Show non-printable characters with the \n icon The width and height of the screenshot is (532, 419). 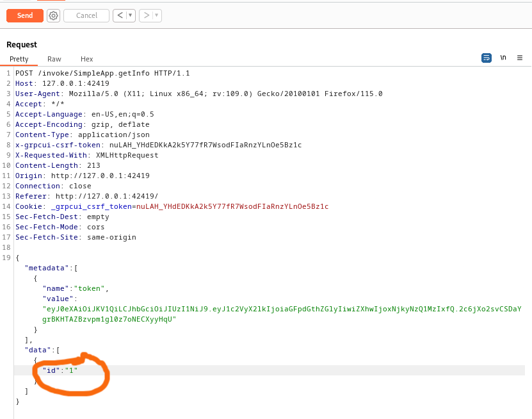503,57
